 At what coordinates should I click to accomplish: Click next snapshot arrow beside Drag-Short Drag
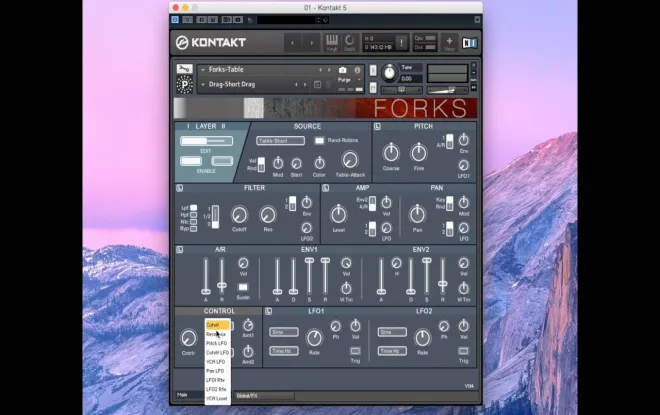(x=305, y=85)
